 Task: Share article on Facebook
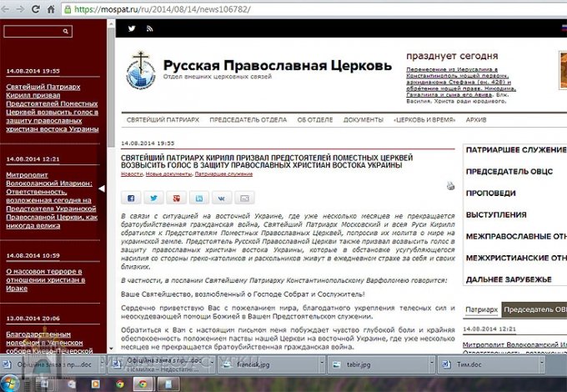click(x=131, y=198)
